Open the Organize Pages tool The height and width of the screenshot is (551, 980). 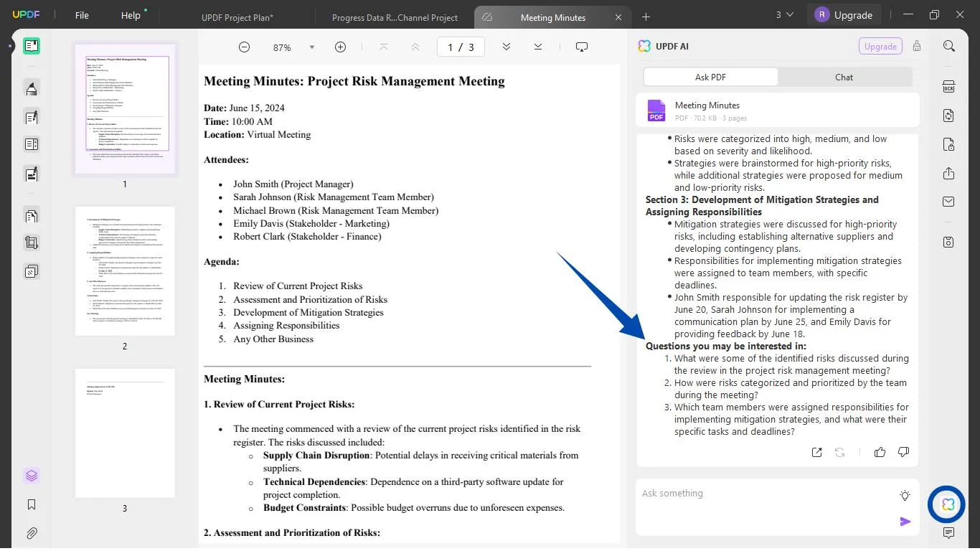click(32, 215)
